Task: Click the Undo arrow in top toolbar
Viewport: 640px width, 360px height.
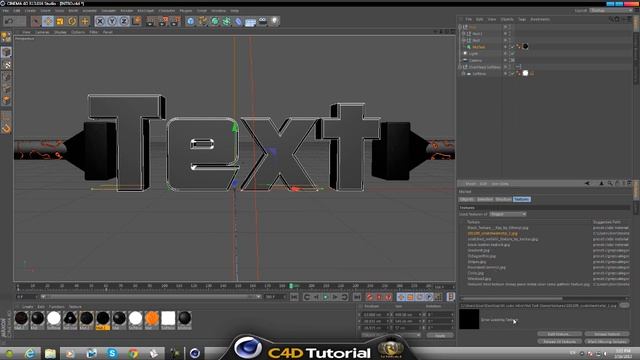Action: (9, 21)
